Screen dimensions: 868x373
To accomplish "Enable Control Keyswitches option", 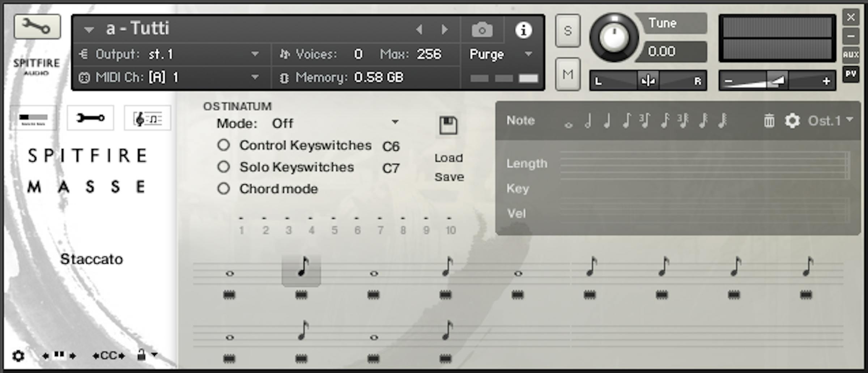I will tap(224, 145).
